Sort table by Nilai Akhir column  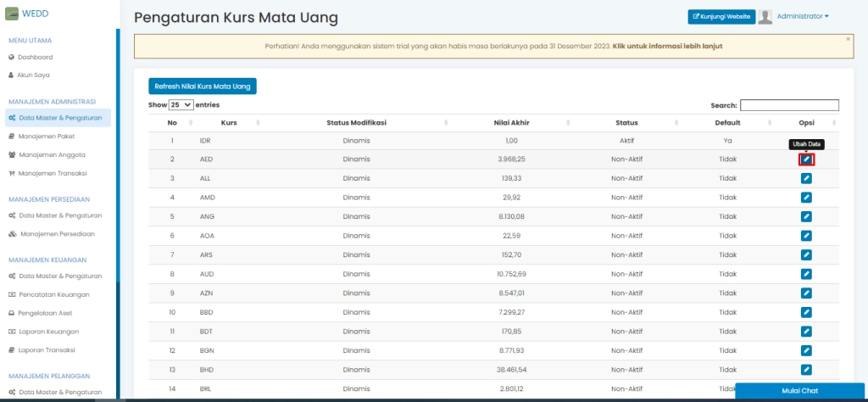point(511,123)
